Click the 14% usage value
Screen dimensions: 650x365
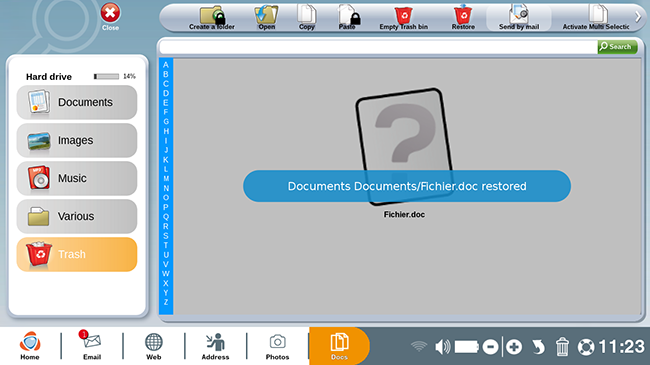(x=129, y=76)
